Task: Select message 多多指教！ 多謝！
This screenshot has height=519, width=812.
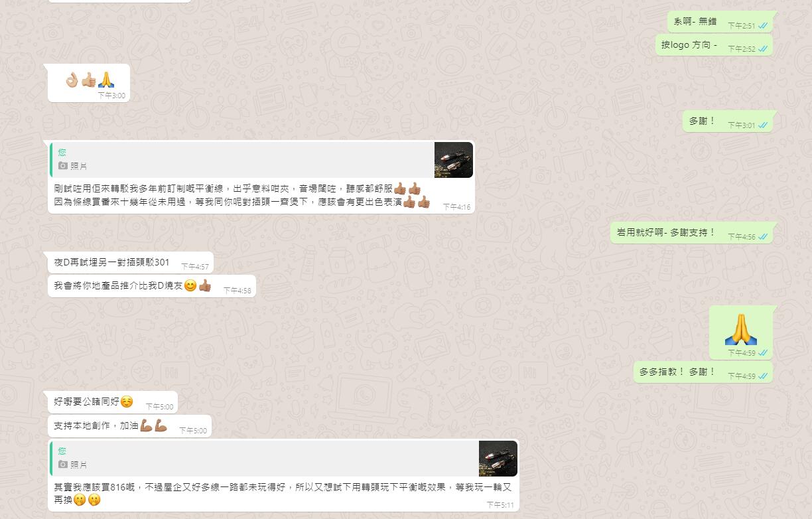Action: click(703, 372)
